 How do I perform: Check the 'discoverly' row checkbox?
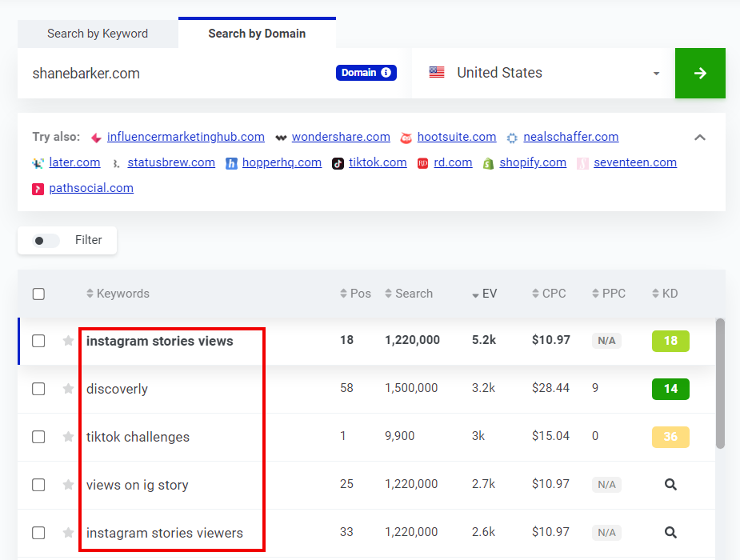coord(38,389)
